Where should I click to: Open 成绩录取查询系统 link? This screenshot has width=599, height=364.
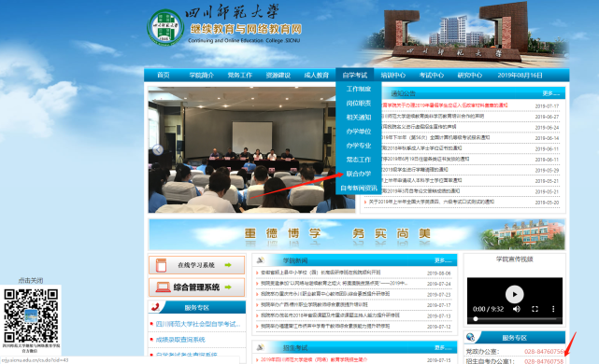(x=180, y=340)
